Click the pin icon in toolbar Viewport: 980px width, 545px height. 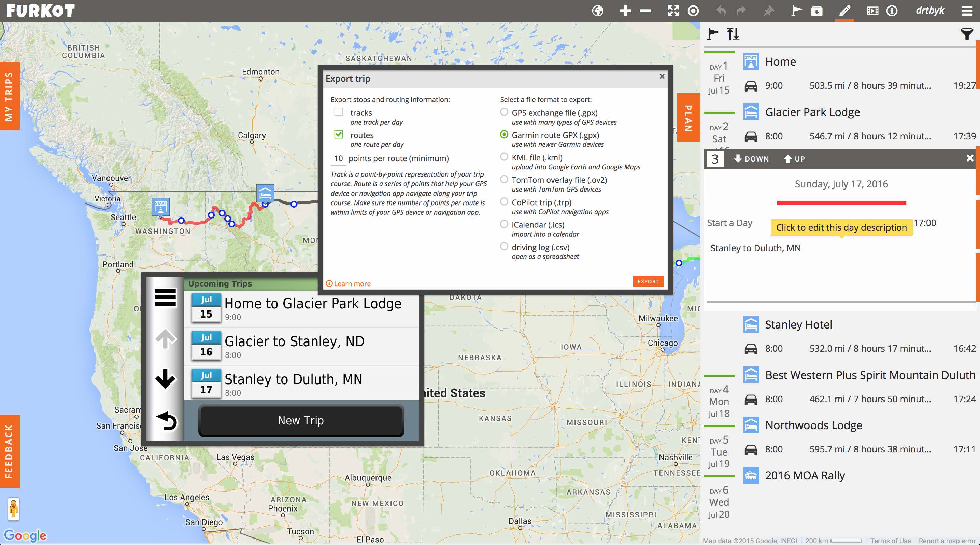[769, 11]
